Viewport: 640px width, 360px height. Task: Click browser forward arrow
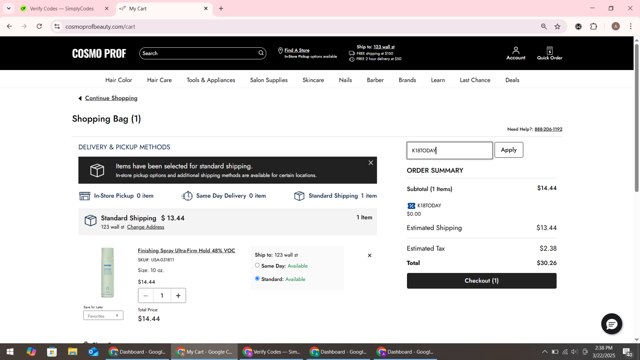coord(24,27)
